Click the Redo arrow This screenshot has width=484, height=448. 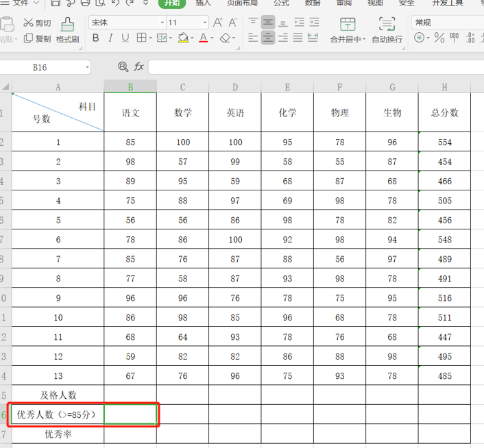130,3
